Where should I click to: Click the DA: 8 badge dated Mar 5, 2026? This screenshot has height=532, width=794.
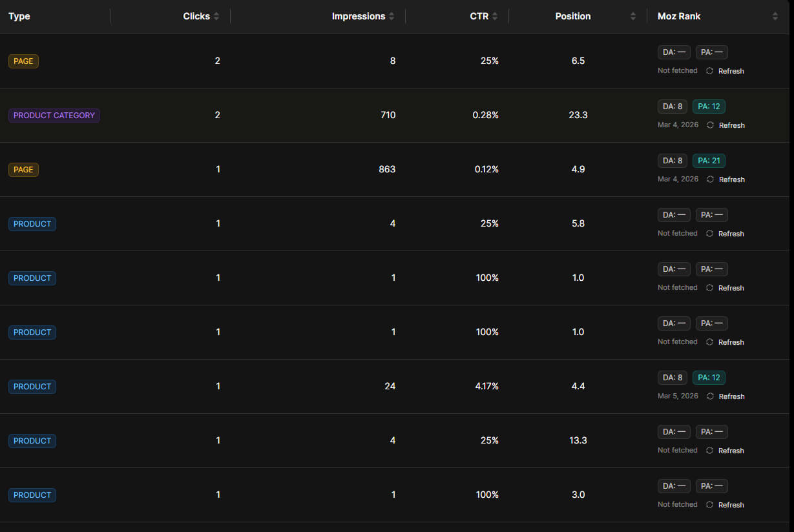(x=672, y=378)
